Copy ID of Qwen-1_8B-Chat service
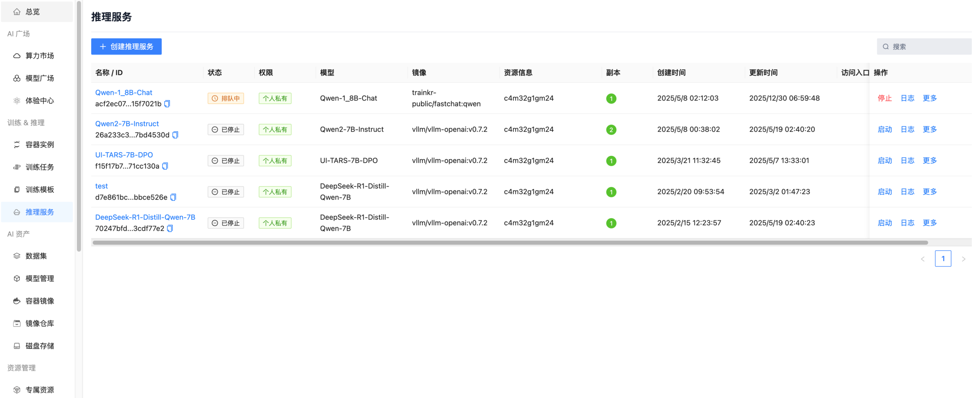The width and height of the screenshot is (980, 398). [x=167, y=104]
